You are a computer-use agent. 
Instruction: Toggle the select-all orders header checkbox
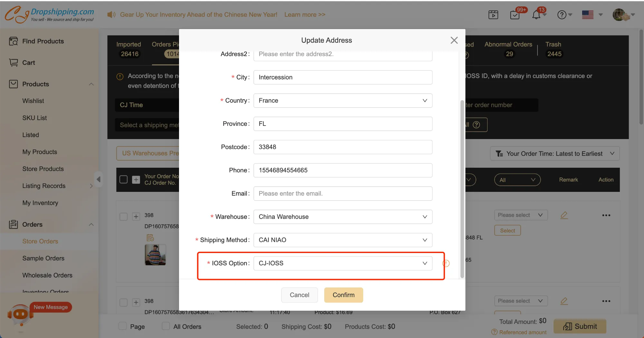tap(123, 179)
